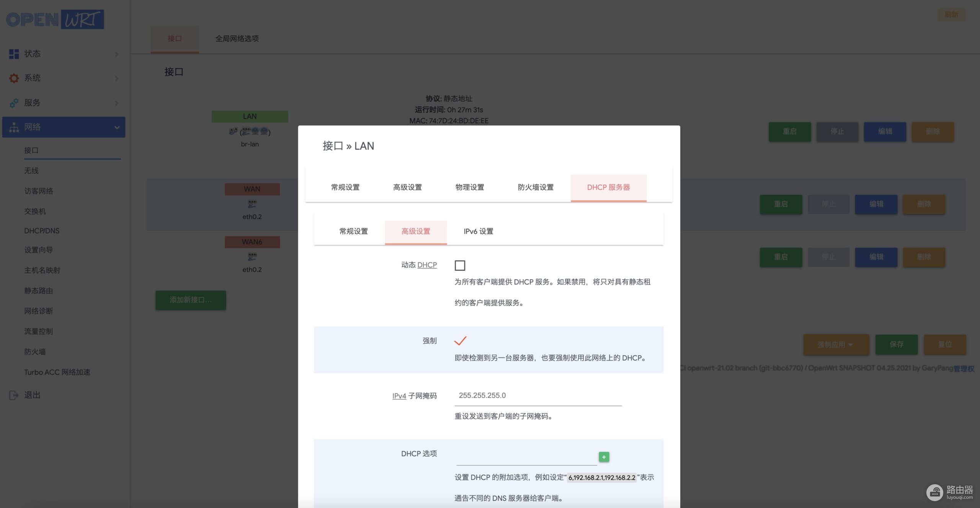Click the logout icon next to 退出

point(14,395)
